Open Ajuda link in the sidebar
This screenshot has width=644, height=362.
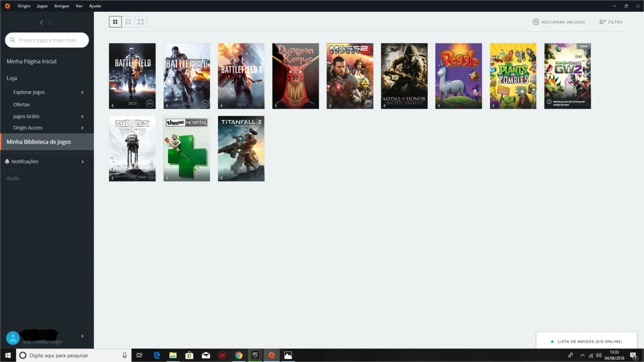point(13,178)
